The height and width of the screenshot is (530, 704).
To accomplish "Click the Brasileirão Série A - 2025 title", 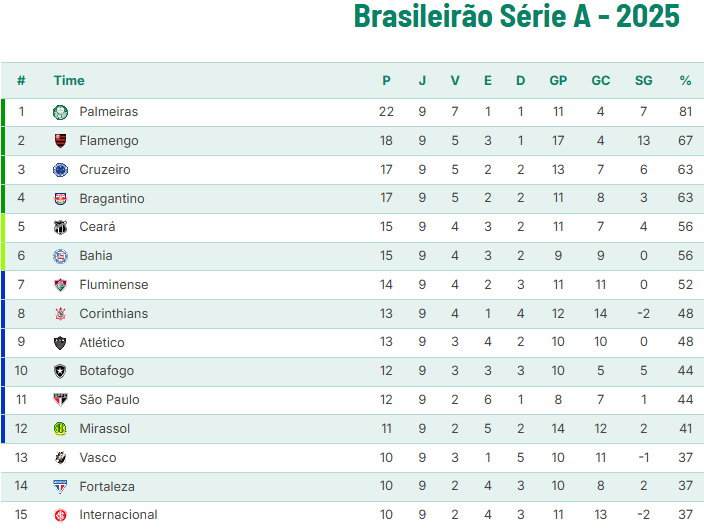I will tap(517, 17).
